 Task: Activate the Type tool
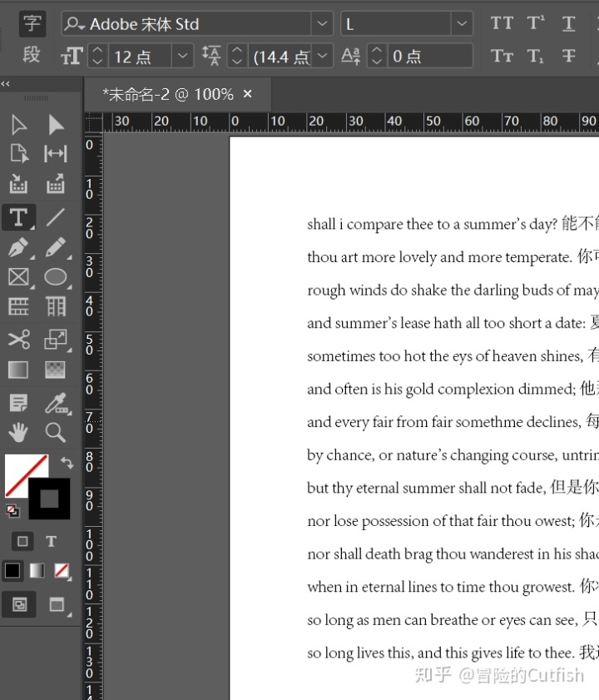(x=19, y=217)
